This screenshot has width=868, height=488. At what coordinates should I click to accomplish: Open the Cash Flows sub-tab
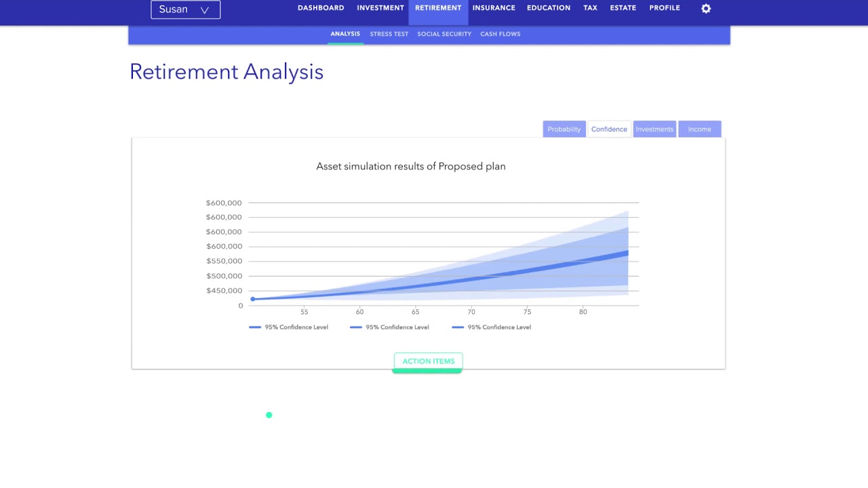tap(500, 34)
